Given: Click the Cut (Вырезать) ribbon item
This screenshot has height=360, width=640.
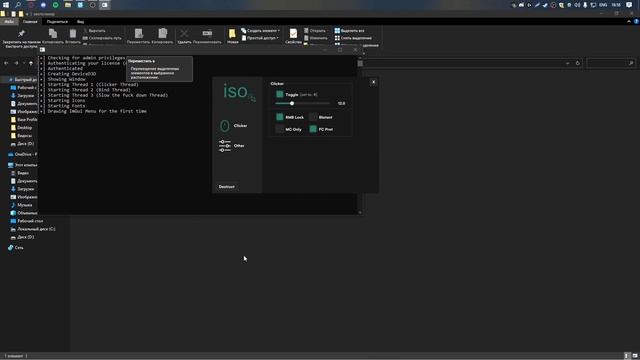Looking at the screenshot, I should pos(94,31).
